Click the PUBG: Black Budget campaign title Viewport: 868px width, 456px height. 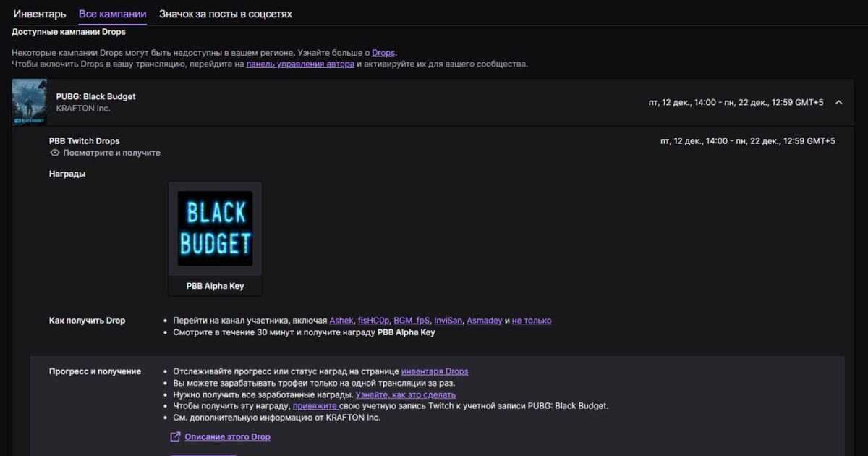point(95,96)
